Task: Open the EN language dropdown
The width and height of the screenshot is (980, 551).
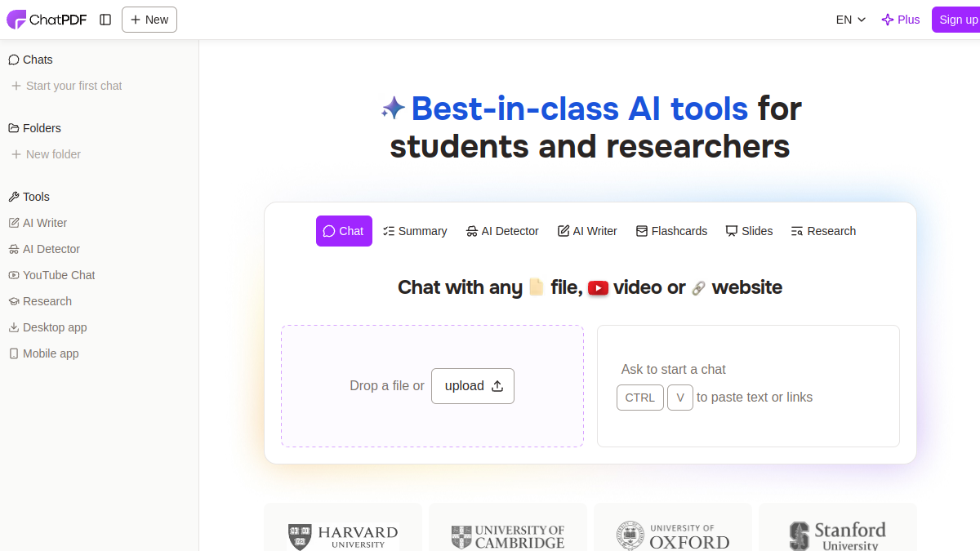Action: (x=851, y=20)
